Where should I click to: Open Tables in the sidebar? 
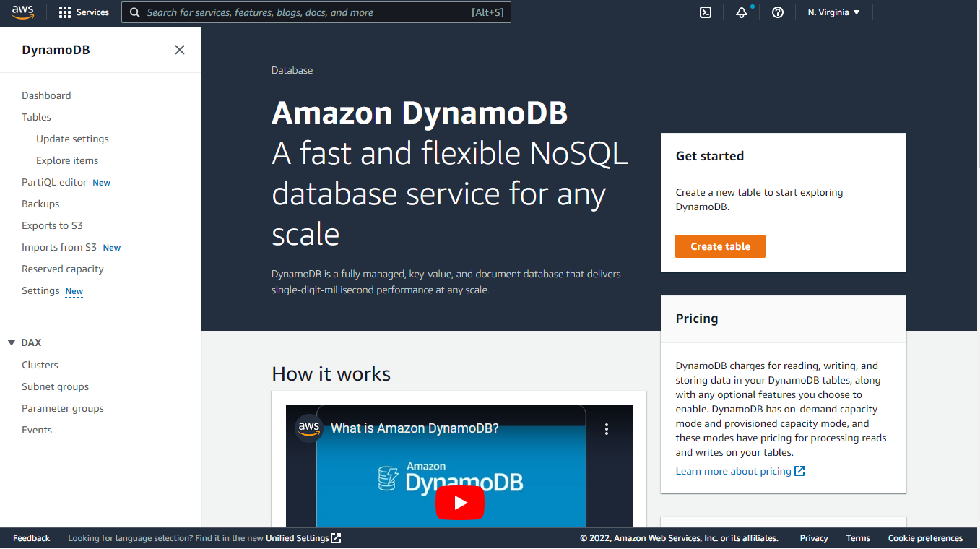36,117
